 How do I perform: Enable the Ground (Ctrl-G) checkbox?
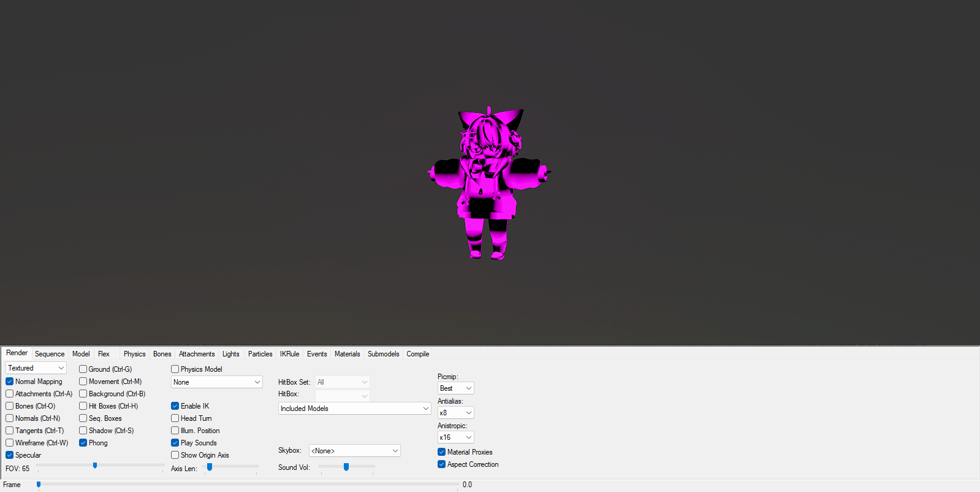(83, 369)
